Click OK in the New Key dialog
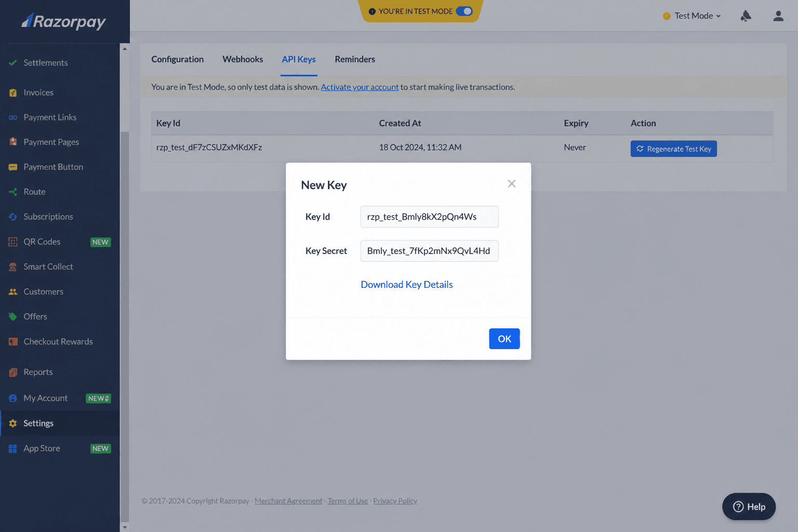 point(504,339)
